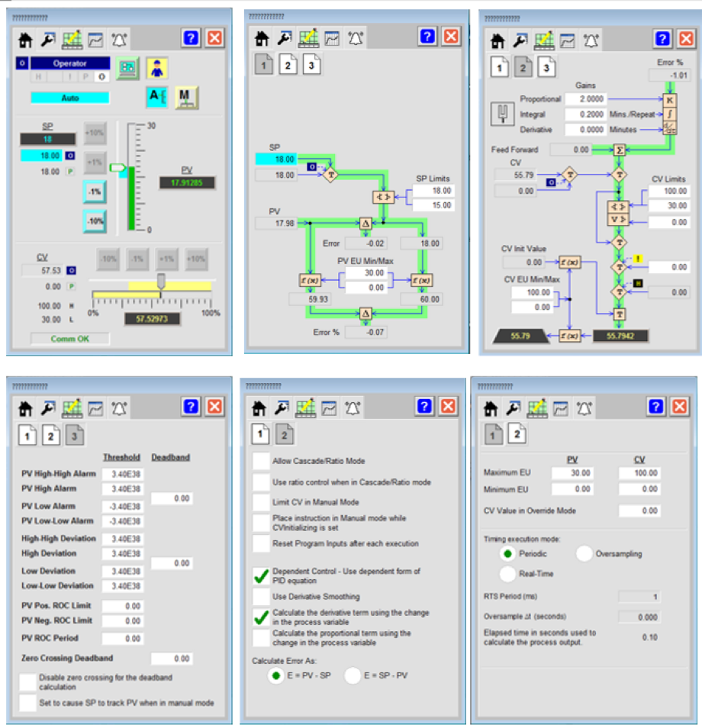Select the Periodic timing mode radio button
The width and height of the screenshot is (702, 728).
point(507,553)
